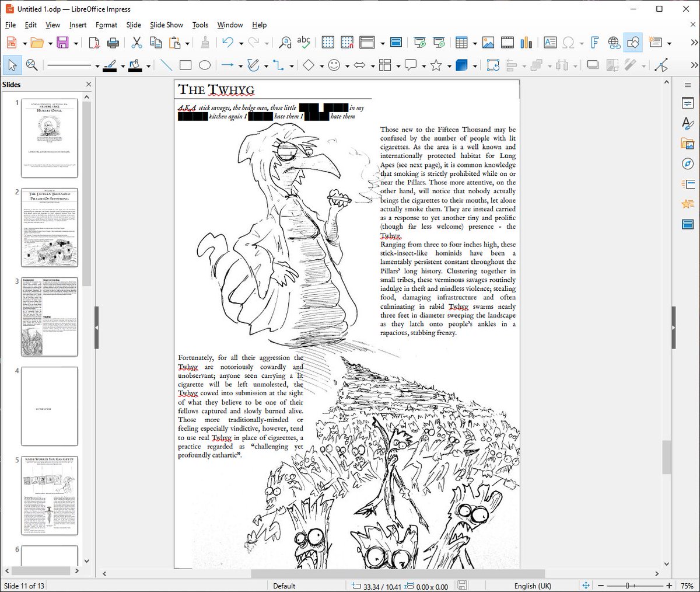This screenshot has height=592, width=700.
Task: Insert a table via toolbar icon
Action: click(461, 43)
